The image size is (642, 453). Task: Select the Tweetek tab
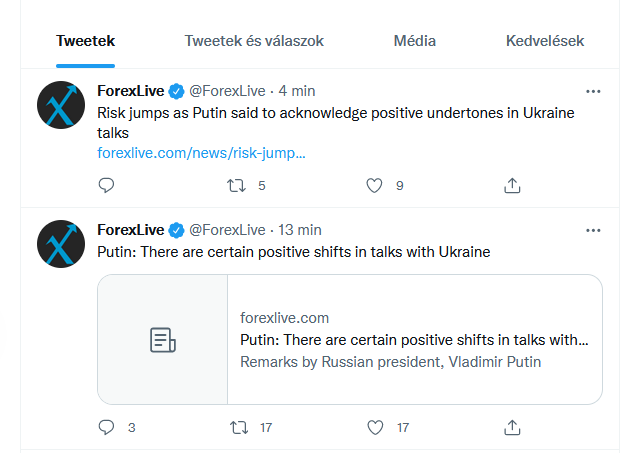click(86, 41)
